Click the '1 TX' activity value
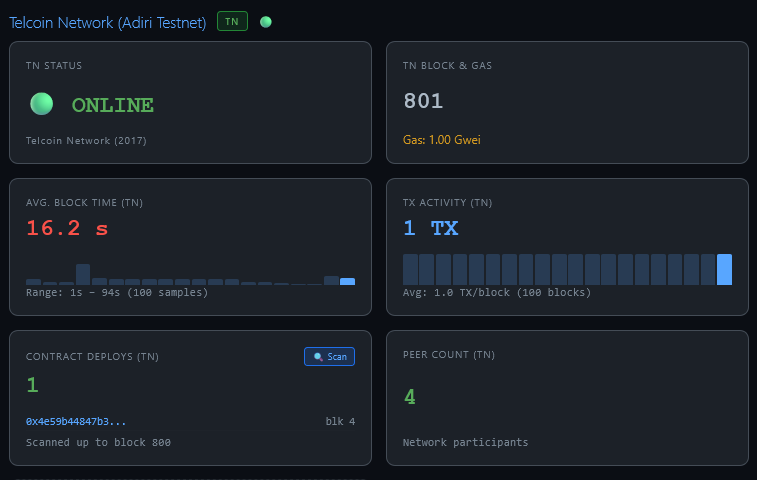This screenshot has width=757, height=480. pos(431,228)
